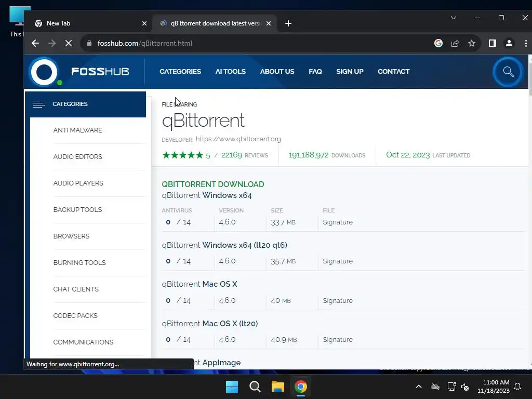Share this page via share icon
The image size is (532, 399).
pos(455,43)
